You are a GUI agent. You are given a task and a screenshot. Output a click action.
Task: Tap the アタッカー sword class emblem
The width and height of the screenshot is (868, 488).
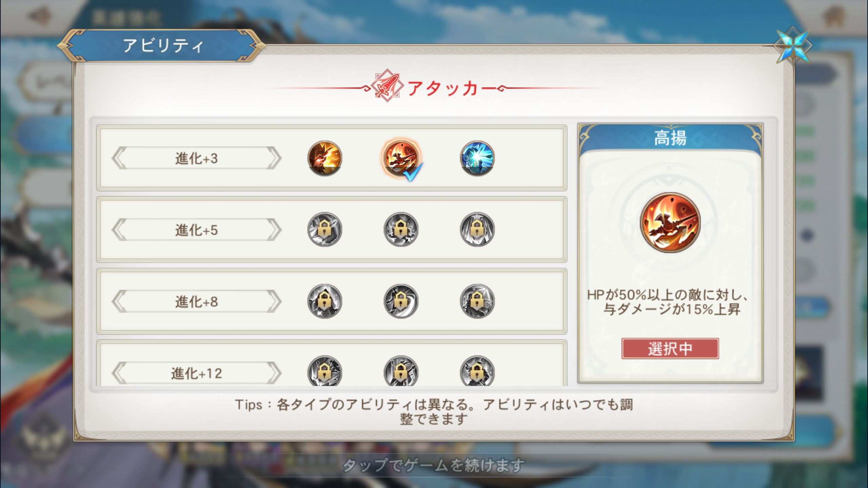pos(387,86)
